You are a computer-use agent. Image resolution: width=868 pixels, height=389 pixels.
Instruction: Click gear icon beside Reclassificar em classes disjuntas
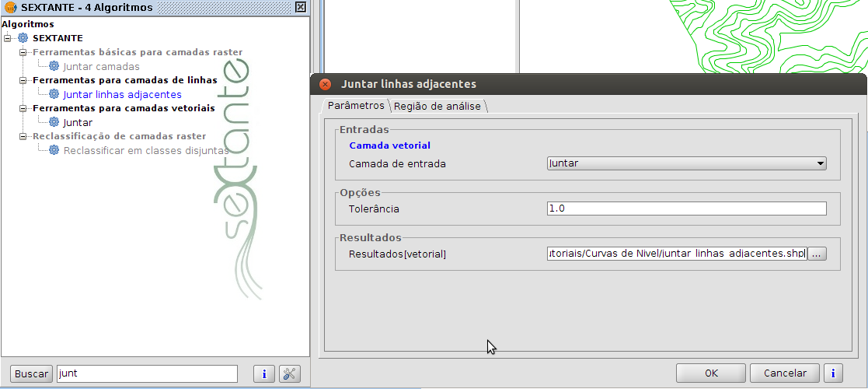[54, 150]
